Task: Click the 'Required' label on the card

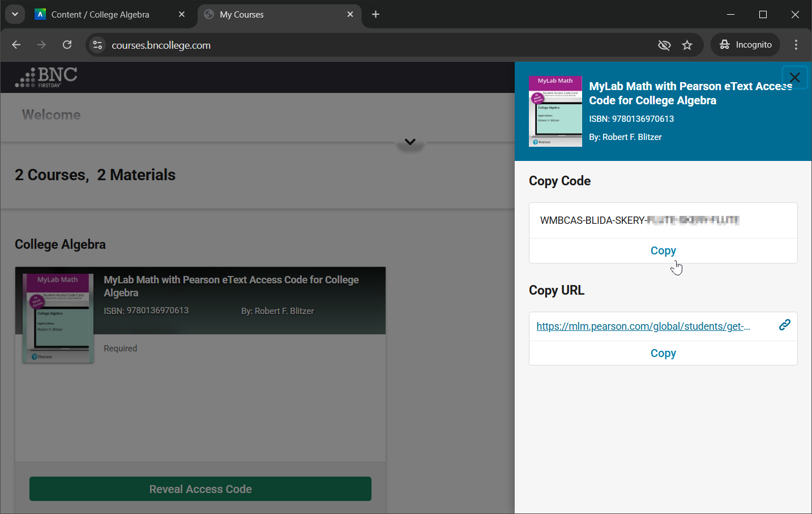Action: [x=120, y=349]
